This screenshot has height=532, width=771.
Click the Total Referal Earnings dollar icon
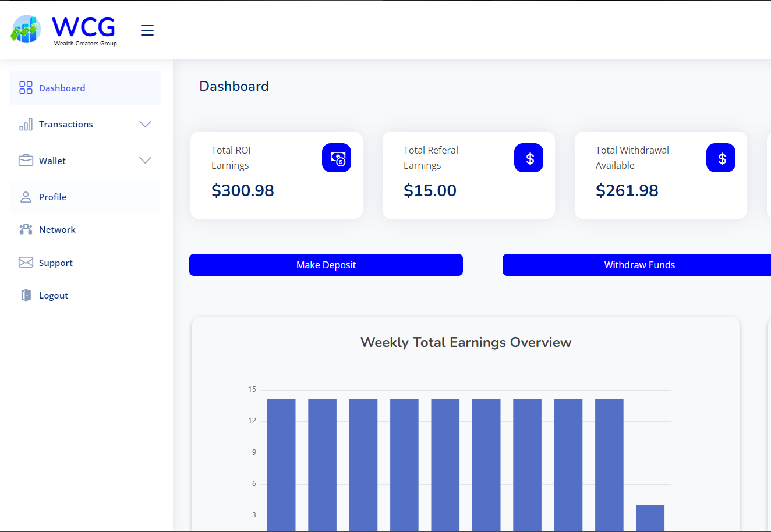[x=529, y=158]
